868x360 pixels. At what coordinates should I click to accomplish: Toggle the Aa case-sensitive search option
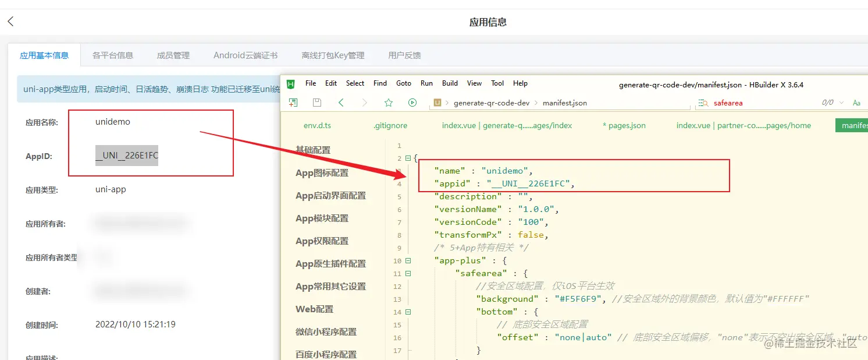(856, 103)
